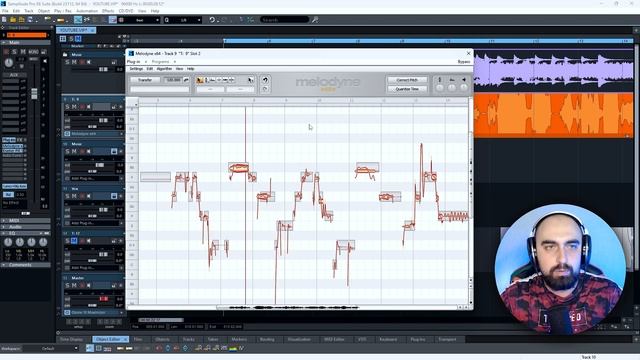This screenshot has height=360, width=640.
Task: Click the wrench icon next to Search
Action: point(315,20)
